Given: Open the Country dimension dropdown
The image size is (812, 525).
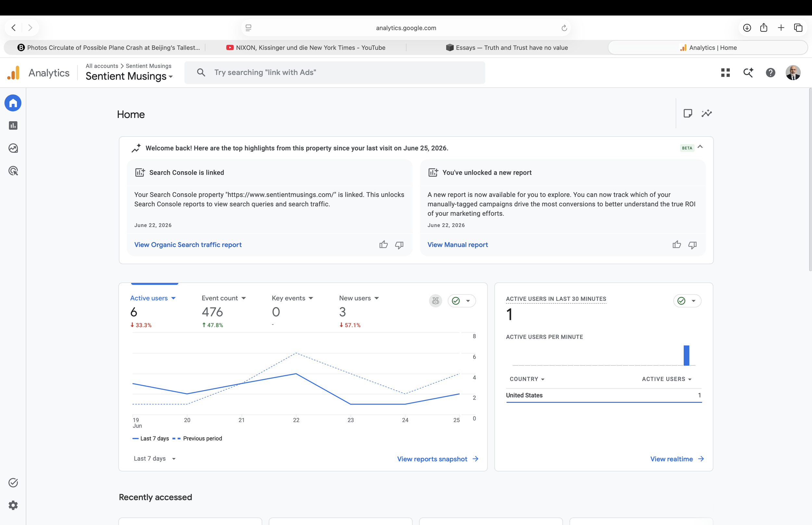Looking at the screenshot, I should point(527,379).
